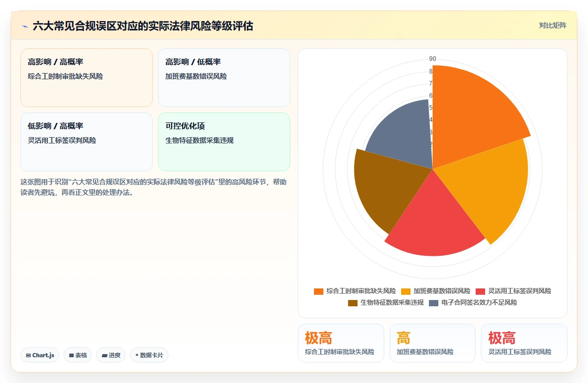Toggle 灵活用工标签误判风险 legend swatch
The width and height of the screenshot is (588, 383).
click(x=480, y=292)
